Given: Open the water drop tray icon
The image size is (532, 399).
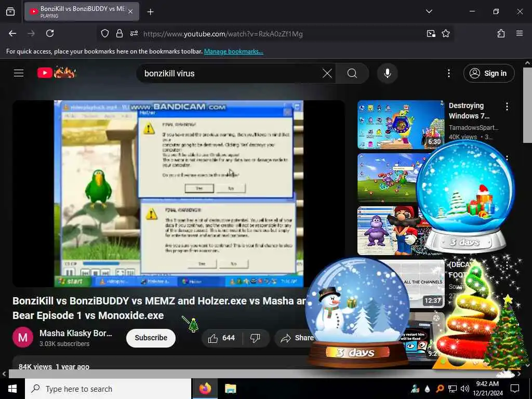Looking at the screenshot, I should (427, 389).
